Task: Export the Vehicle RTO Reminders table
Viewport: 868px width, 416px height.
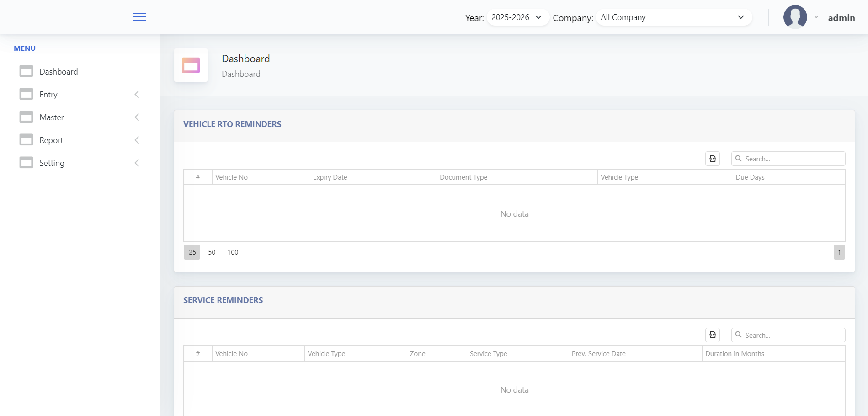Action: click(712, 159)
